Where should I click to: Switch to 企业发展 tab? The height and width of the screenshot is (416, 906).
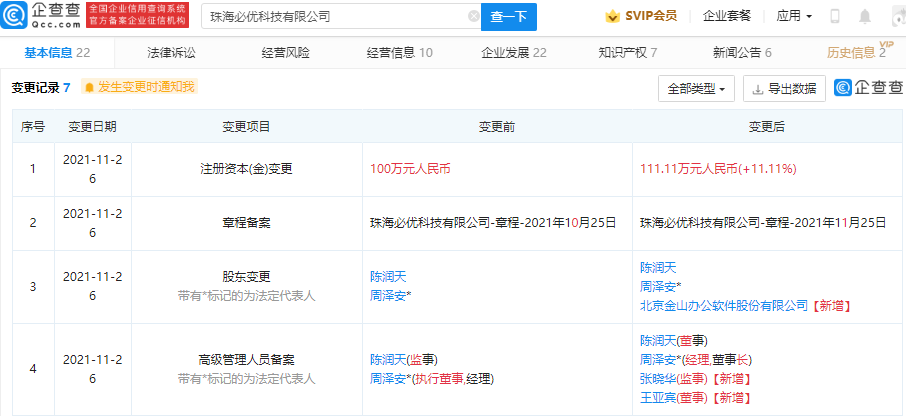[514, 53]
